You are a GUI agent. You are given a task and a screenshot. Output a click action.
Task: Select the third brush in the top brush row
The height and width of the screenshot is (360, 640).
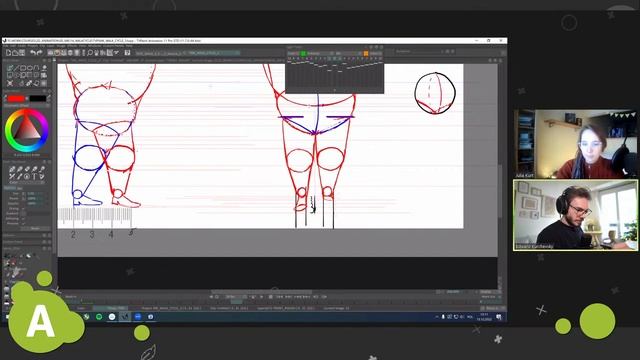tap(27, 169)
